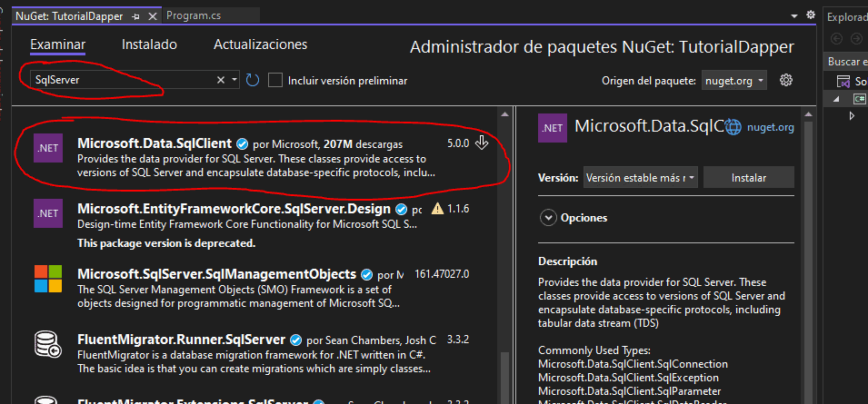Click deprecated warning icon on EntityFrameworkCore package
The width and height of the screenshot is (868, 404).
pyautogui.click(x=438, y=209)
